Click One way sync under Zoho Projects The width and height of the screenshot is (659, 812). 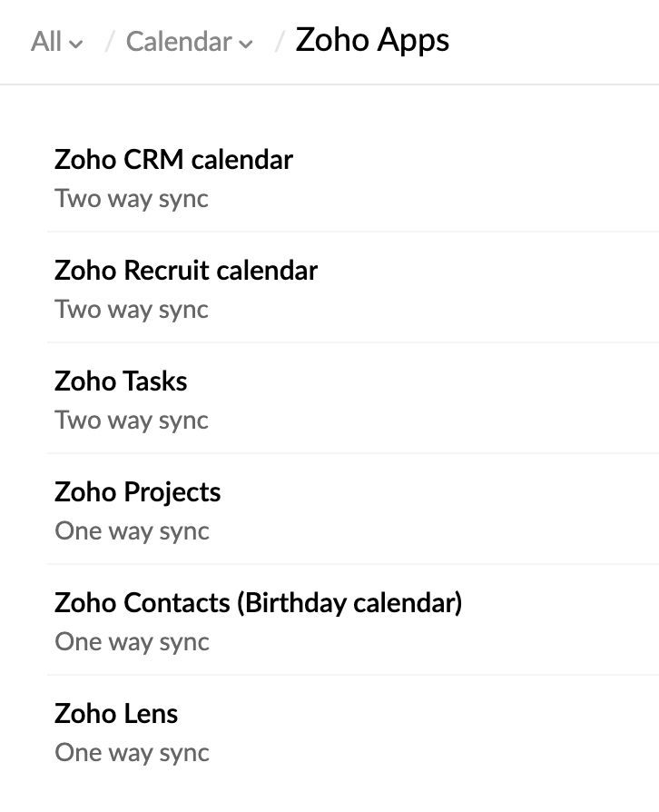132,530
